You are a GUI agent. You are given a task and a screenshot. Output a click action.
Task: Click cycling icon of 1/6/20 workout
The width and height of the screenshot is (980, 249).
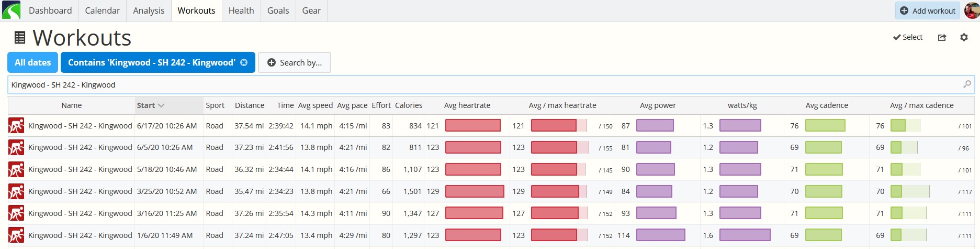click(16, 235)
